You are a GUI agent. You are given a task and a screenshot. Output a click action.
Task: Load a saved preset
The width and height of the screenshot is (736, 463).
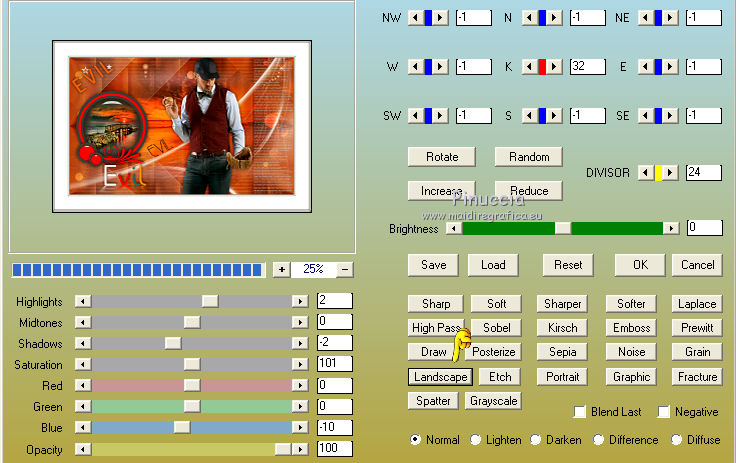tap(493, 265)
